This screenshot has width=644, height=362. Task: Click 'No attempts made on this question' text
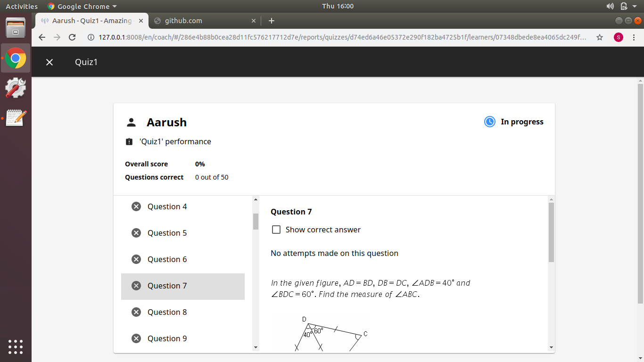coord(334,253)
